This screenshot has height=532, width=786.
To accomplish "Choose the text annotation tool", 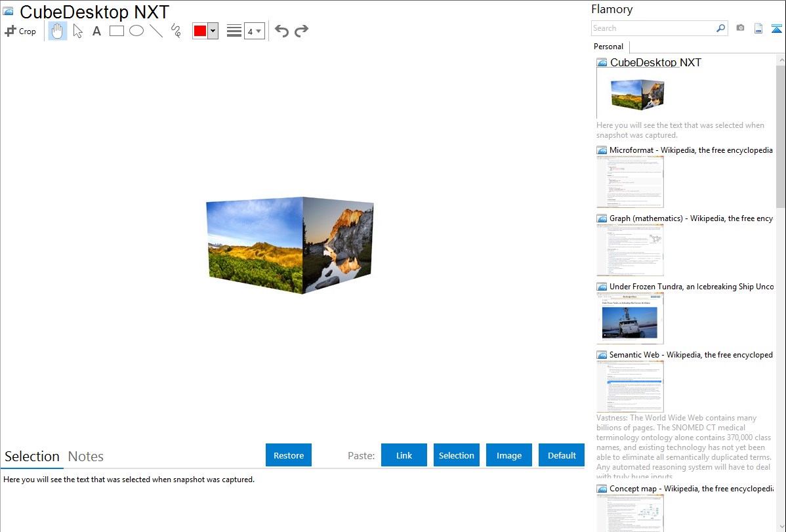I will pyautogui.click(x=96, y=31).
